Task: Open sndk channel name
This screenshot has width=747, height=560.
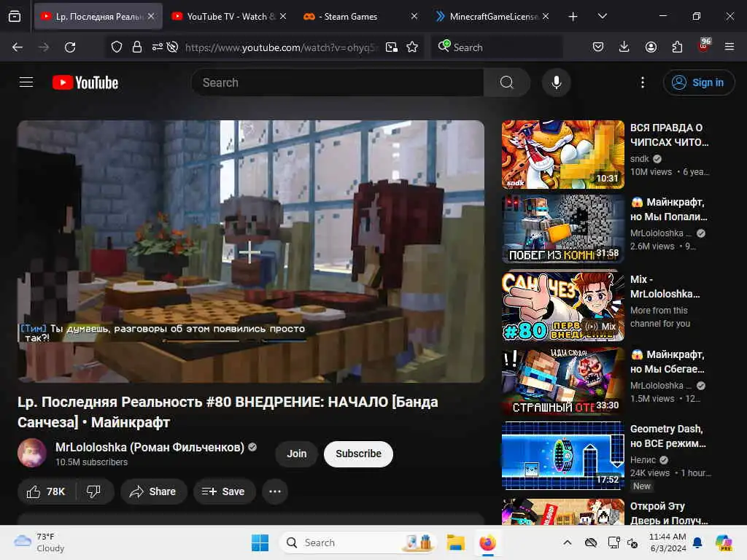Action: (x=639, y=158)
